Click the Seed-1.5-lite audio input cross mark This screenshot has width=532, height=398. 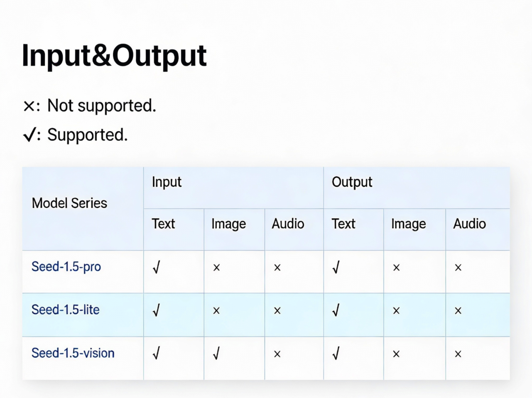coord(277,311)
